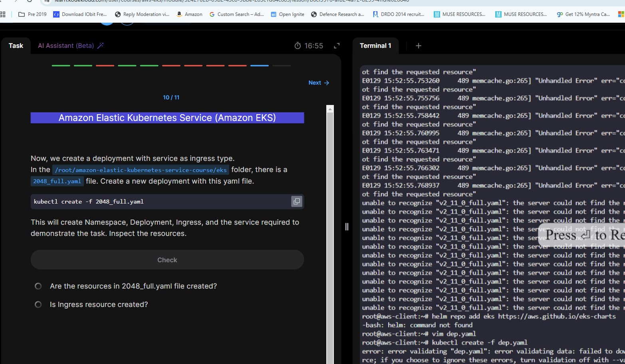
Task: Click the task panel scrollbar up arrow
Action: tap(330, 109)
